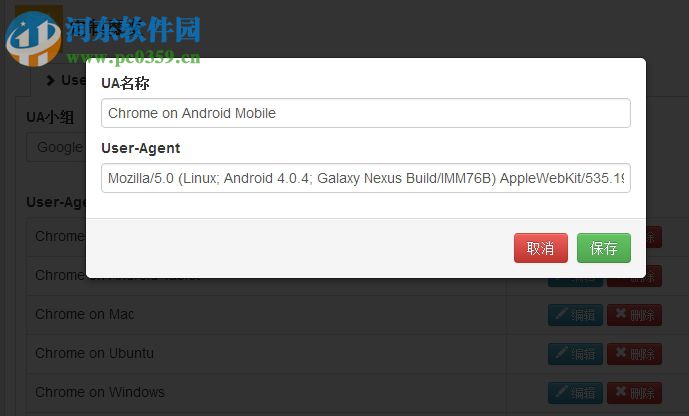689x416 pixels.
Task: Open the Google UA小组 group dropdown
Action: tap(57, 148)
